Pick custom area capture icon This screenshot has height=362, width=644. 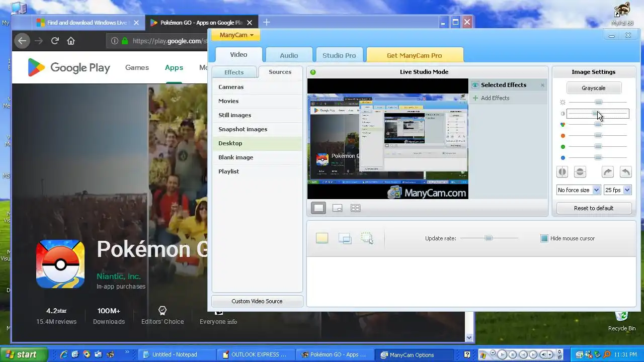tap(367, 238)
